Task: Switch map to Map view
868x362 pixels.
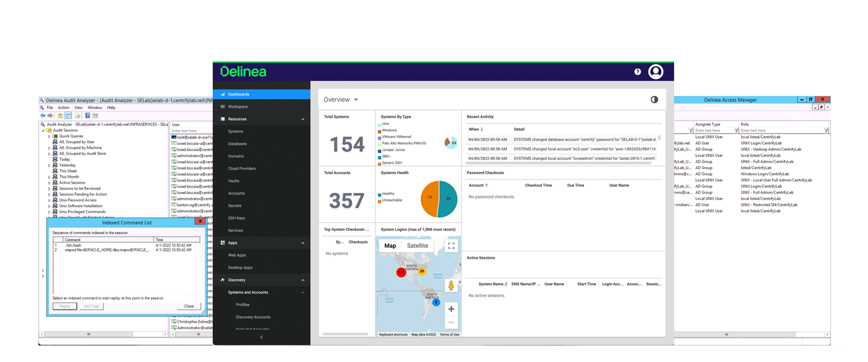Action: point(390,246)
